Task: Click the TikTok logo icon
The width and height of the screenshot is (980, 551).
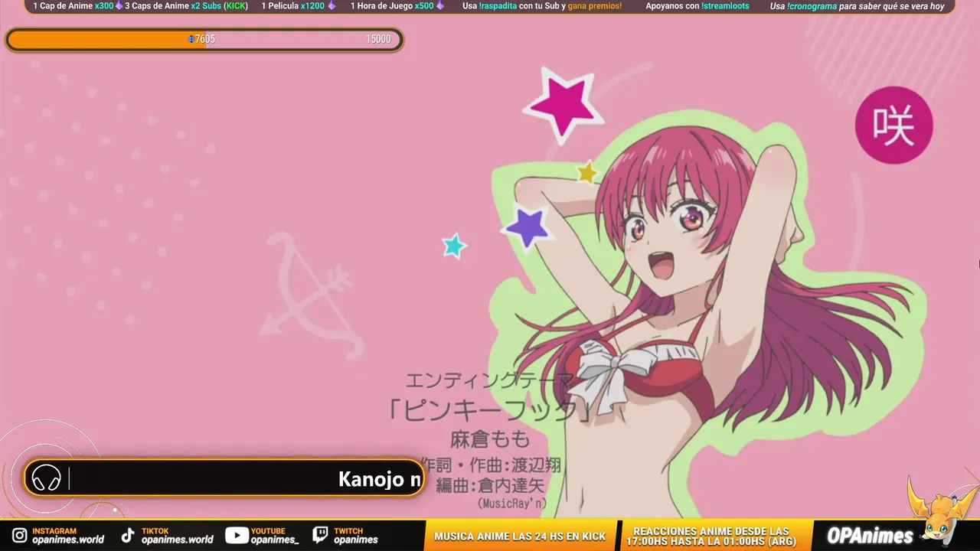Action: pyautogui.click(x=128, y=536)
